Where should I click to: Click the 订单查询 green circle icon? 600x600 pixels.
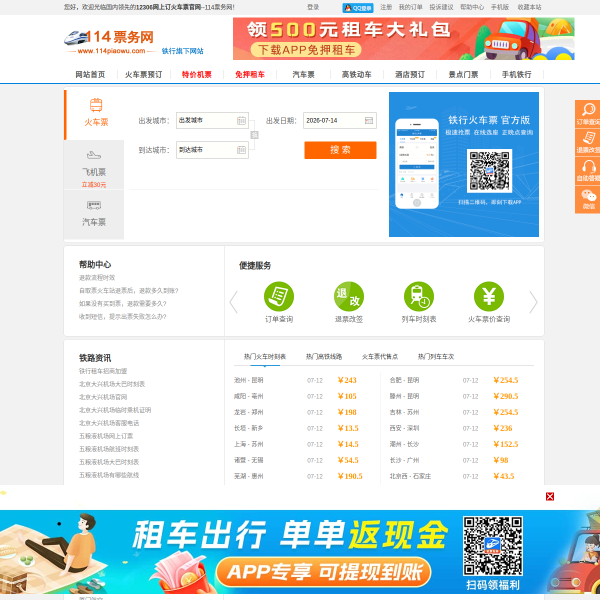pyautogui.click(x=279, y=297)
